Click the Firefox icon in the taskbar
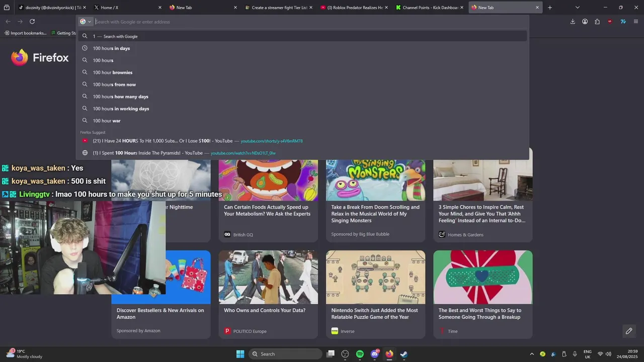Image resolution: width=644 pixels, height=362 pixels. coord(389,354)
